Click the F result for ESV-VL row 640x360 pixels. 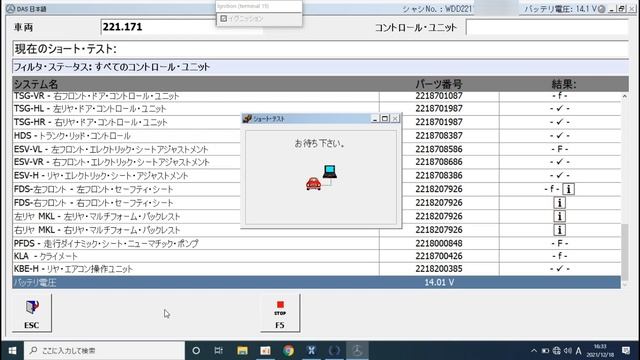(560, 149)
